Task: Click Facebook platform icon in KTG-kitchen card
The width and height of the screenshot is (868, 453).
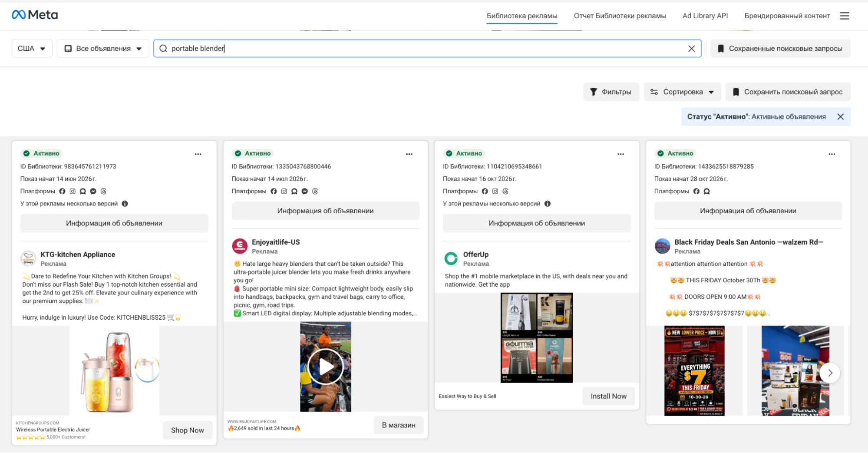Action: click(x=62, y=191)
